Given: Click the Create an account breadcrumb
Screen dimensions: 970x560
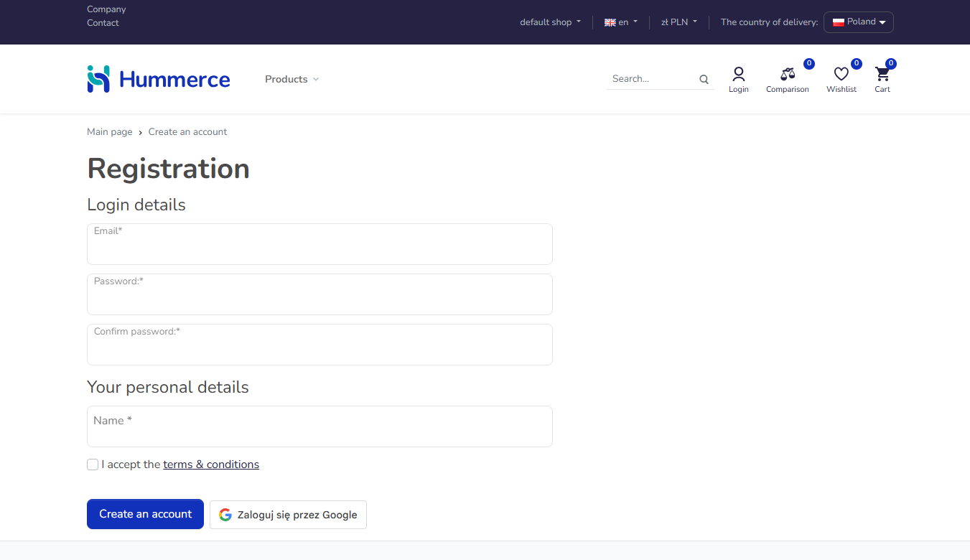Looking at the screenshot, I should point(187,132).
